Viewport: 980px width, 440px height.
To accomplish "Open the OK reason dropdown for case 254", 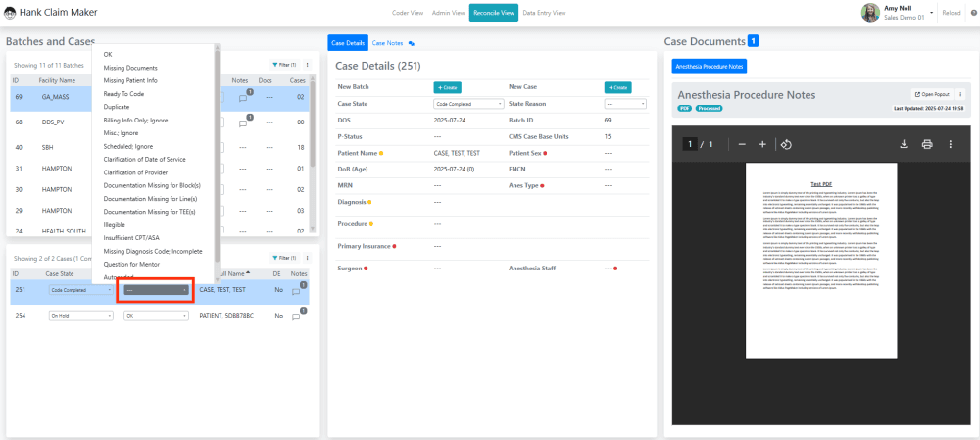I will pyautogui.click(x=156, y=316).
